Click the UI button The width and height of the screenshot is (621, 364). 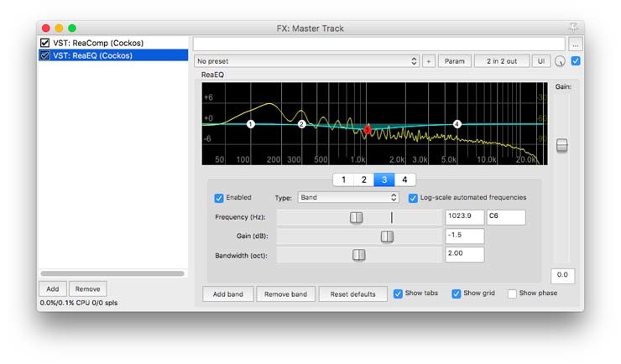[x=541, y=61]
